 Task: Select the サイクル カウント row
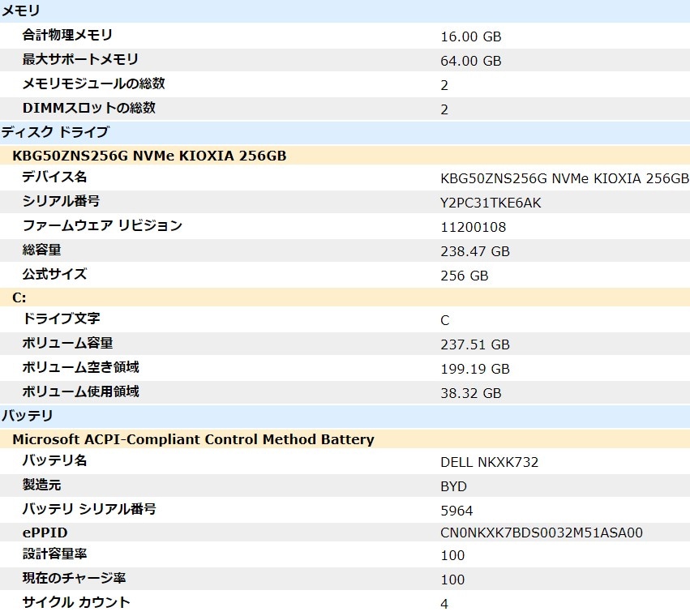click(x=75, y=603)
